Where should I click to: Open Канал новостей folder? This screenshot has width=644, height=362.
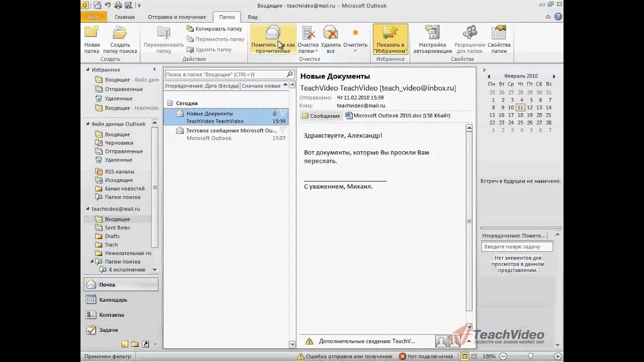(x=124, y=189)
